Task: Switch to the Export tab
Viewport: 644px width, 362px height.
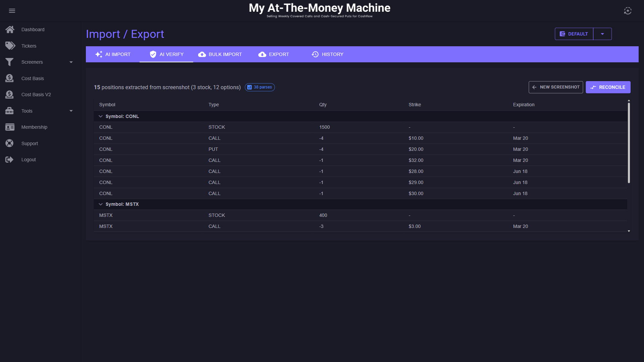Action: pyautogui.click(x=274, y=54)
